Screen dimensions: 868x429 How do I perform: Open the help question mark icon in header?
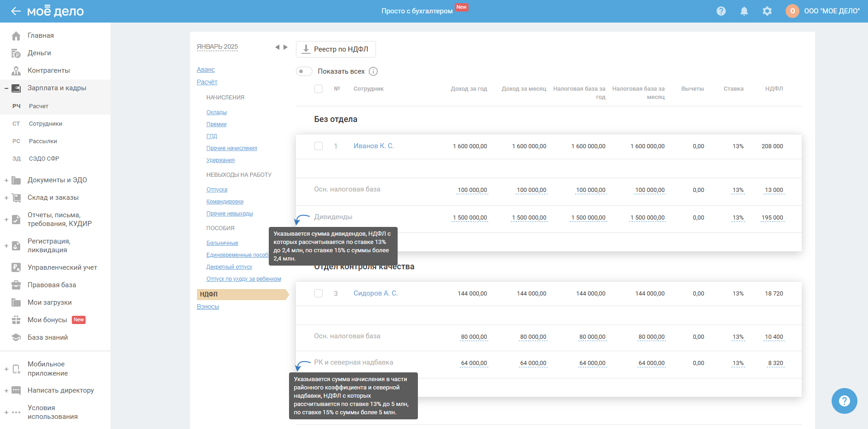(721, 11)
